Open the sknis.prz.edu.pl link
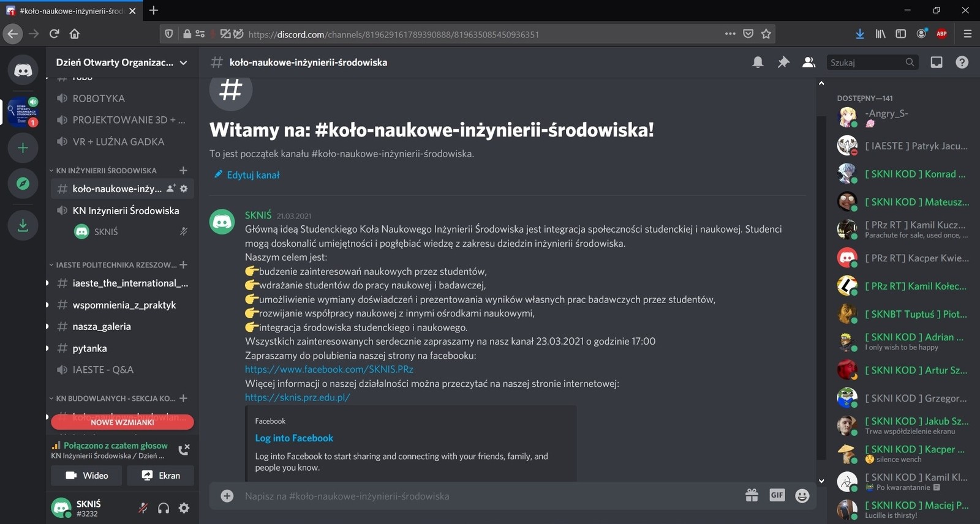 (x=297, y=397)
